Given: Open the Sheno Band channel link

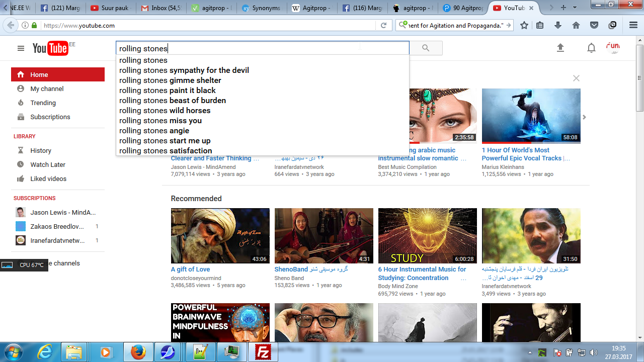Looking at the screenshot, I should tap(289, 278).
